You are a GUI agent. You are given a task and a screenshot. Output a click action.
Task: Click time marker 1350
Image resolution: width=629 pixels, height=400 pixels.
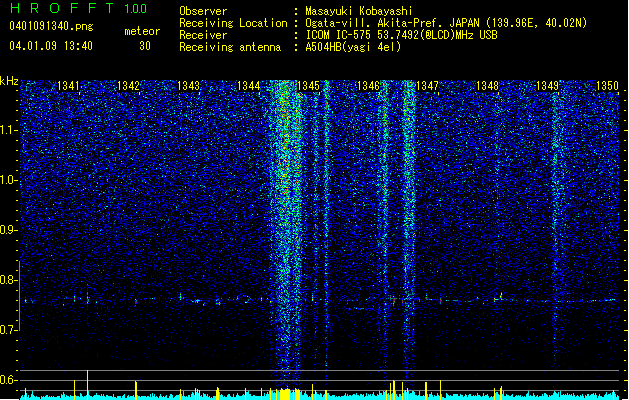pos(607,86)
